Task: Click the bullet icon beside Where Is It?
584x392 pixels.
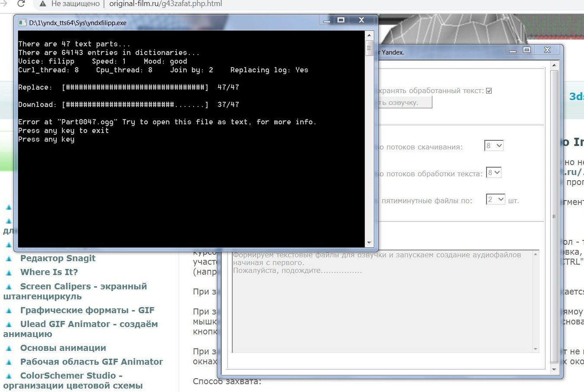Action: tap(9, 273)
